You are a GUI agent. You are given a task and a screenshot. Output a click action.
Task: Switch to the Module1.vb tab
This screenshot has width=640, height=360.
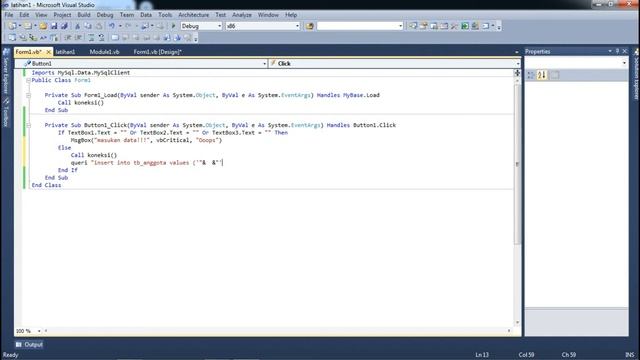coord(104,52)
